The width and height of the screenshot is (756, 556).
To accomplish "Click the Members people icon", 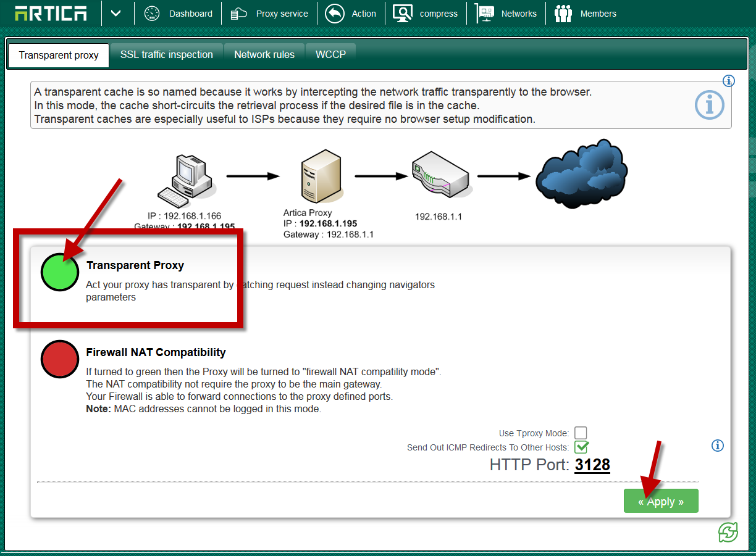I will point(563,13).
